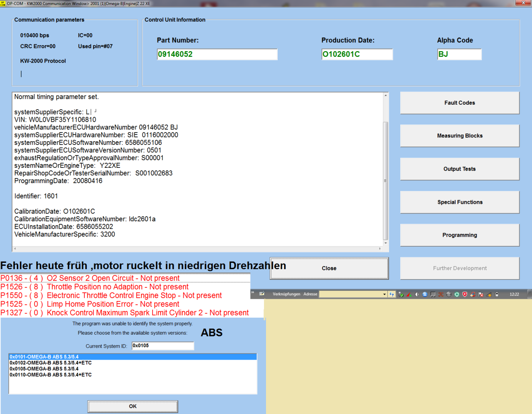Click the battery status tray icon
532x414 pixels.
[496, 294]
